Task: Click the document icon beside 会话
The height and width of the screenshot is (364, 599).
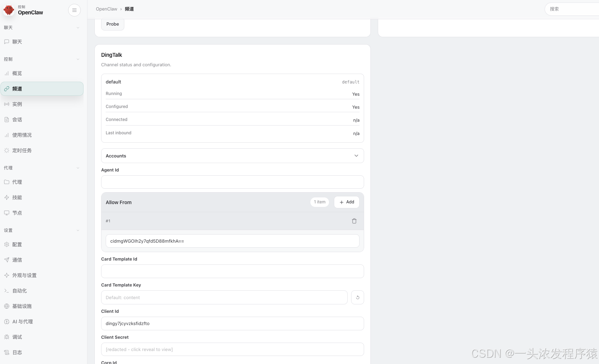Action: pyautogui.click(x=6, y=120)
